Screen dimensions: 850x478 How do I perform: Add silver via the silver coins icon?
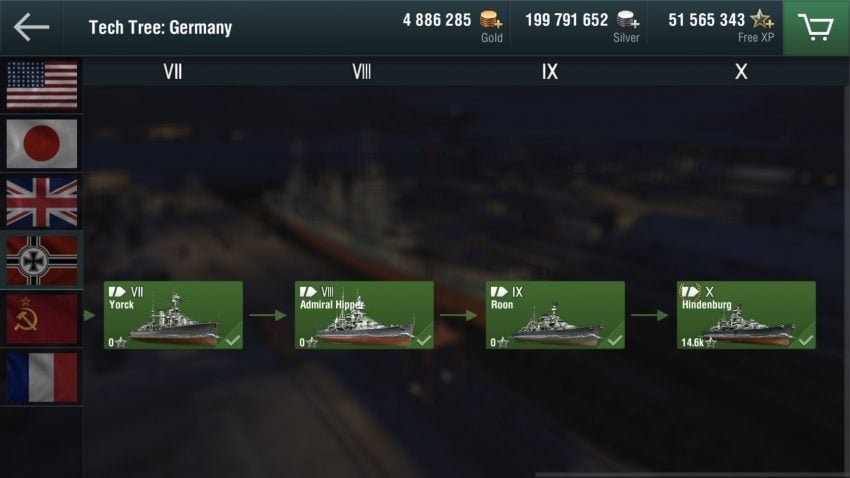(628, 20)
